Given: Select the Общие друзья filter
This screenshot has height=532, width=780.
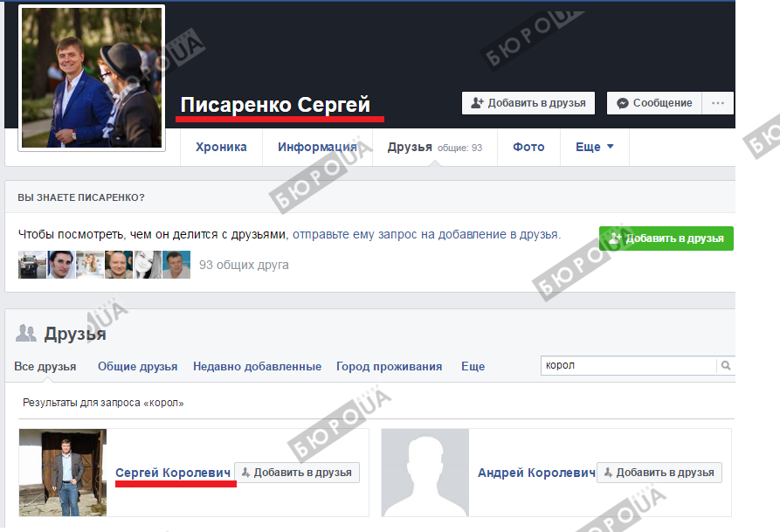Looking at the screenshot, I should tap(137, 367).
